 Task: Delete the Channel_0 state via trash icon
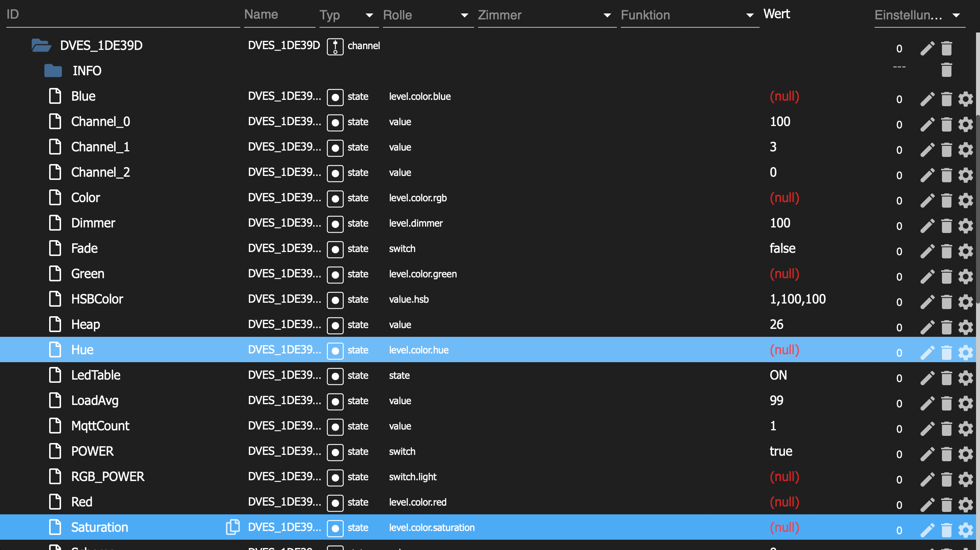(x=946, y=124)
